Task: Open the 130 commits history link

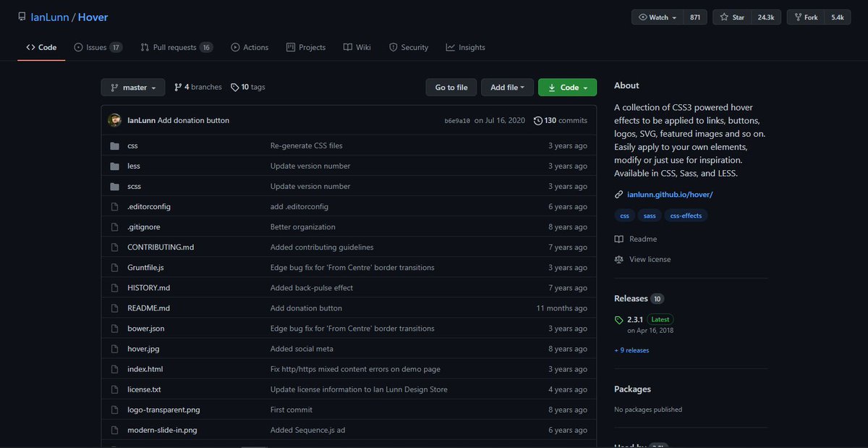Action: pos(561,120)
